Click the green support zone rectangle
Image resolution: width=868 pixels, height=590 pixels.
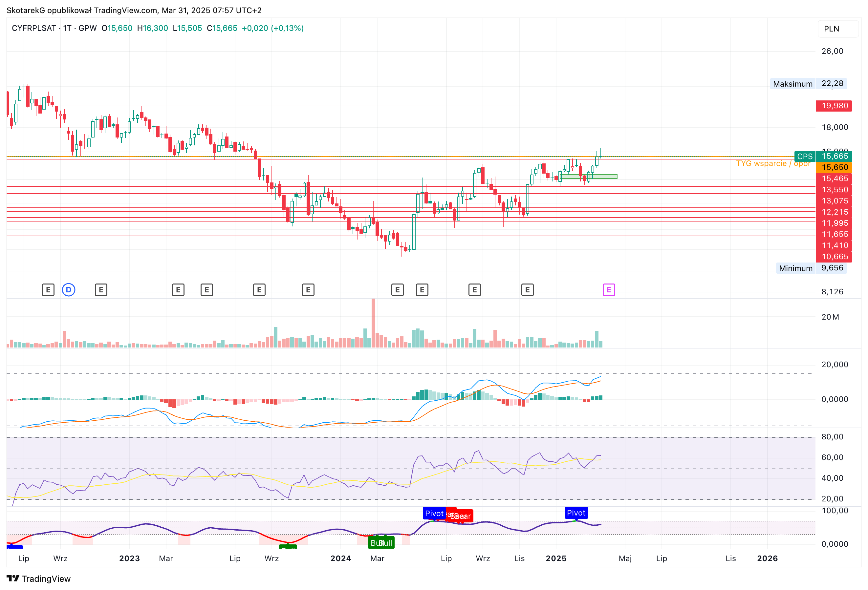pos(589,177)
